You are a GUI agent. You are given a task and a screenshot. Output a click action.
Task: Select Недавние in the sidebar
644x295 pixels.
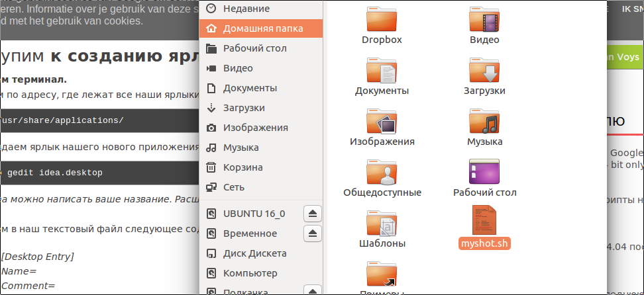[x=261, y=9]
